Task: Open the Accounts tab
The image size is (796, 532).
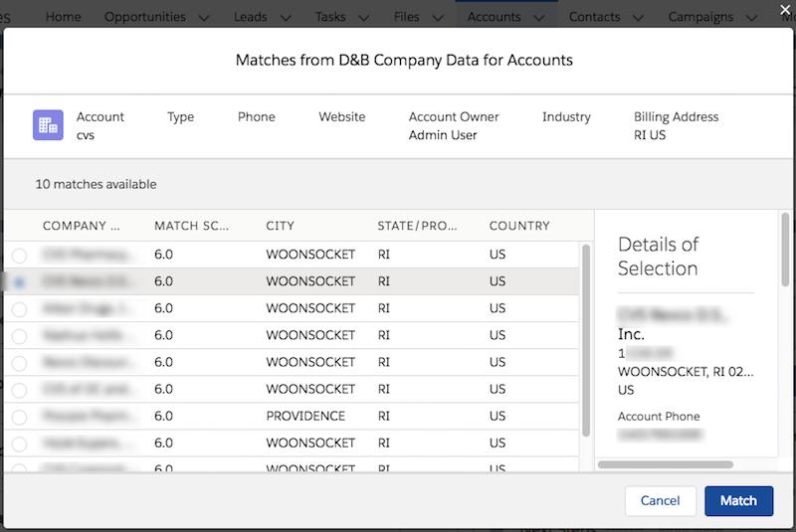Action: click(494, 17)
